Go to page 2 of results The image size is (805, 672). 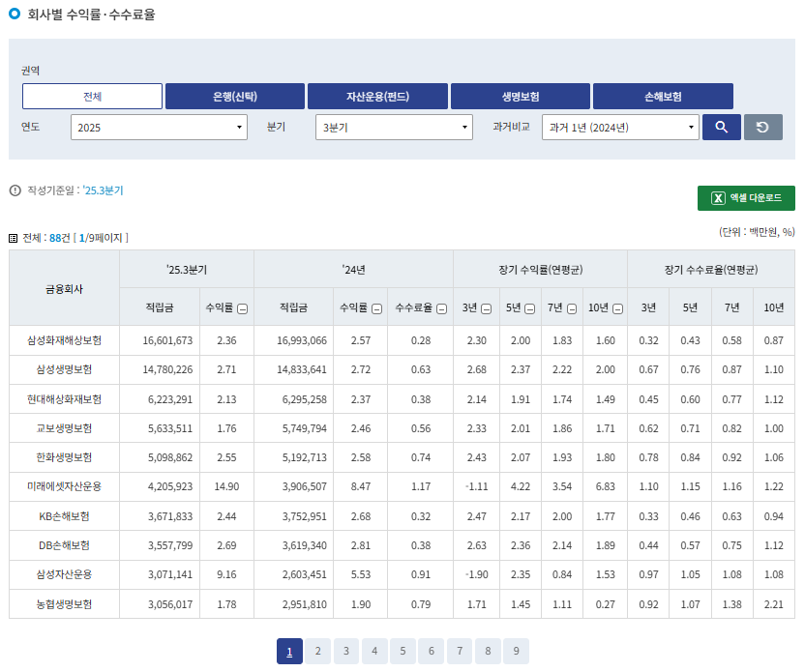click(x=317, y=651)
